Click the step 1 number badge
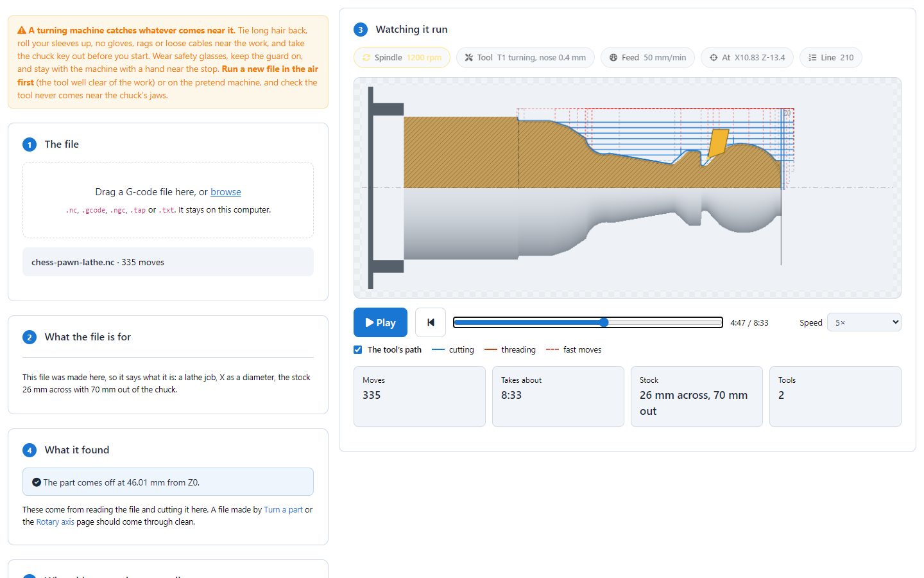Image resolution: width=924 pixels, height=578 pixels. click(30, 144)
